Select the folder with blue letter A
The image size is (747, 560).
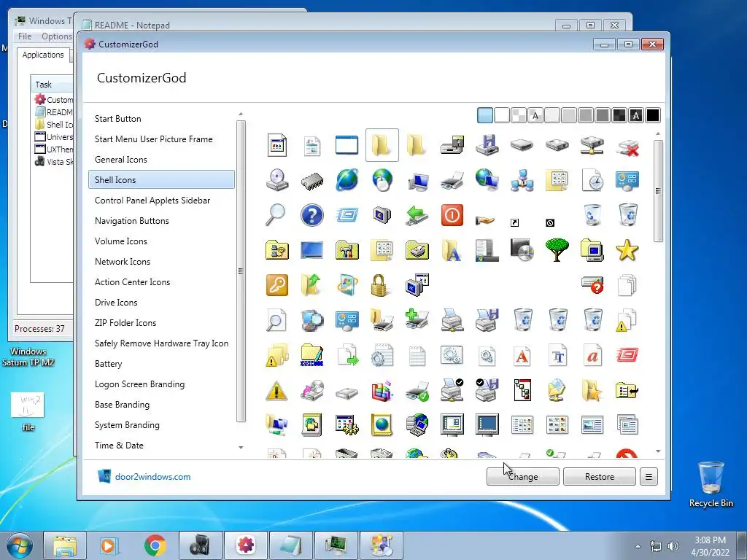(x=452, y=250)
